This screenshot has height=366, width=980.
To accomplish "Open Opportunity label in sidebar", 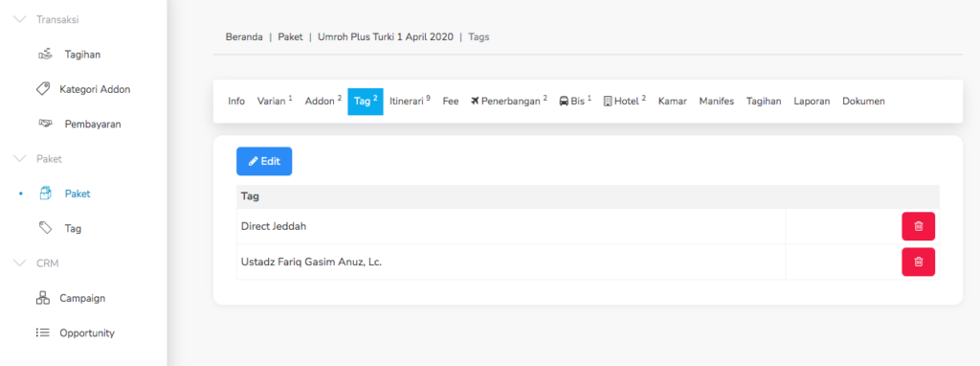I will click(87, 332).
